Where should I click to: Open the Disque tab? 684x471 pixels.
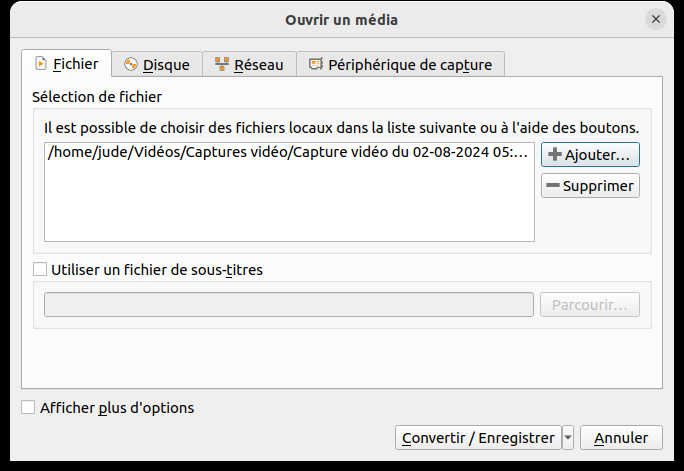157,65
